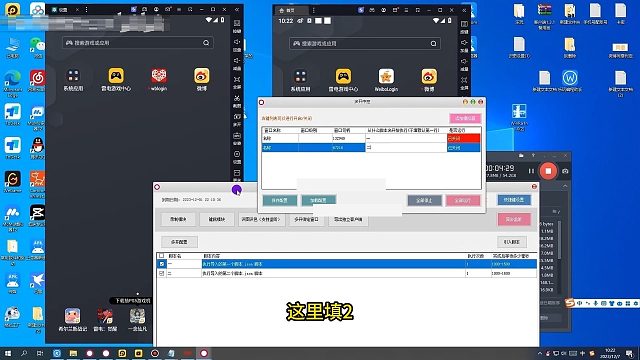
Task: Click the gray 全部停止 button in dialog
Action: point(424,200)
